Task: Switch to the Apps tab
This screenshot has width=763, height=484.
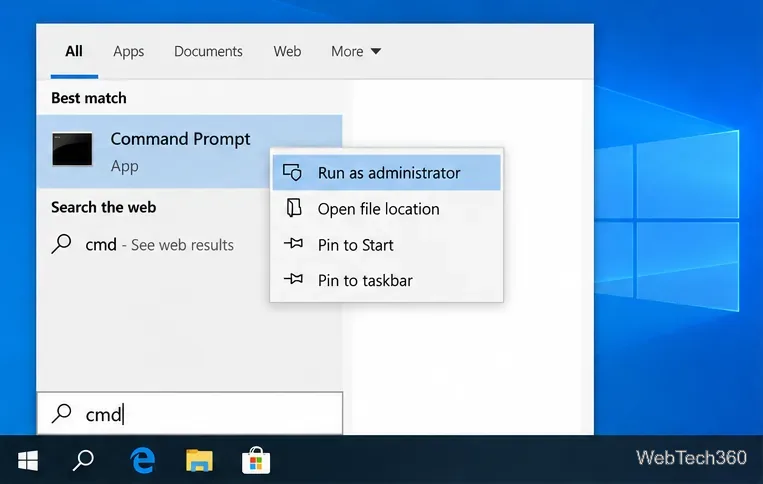Action: (x=128, y=51)
